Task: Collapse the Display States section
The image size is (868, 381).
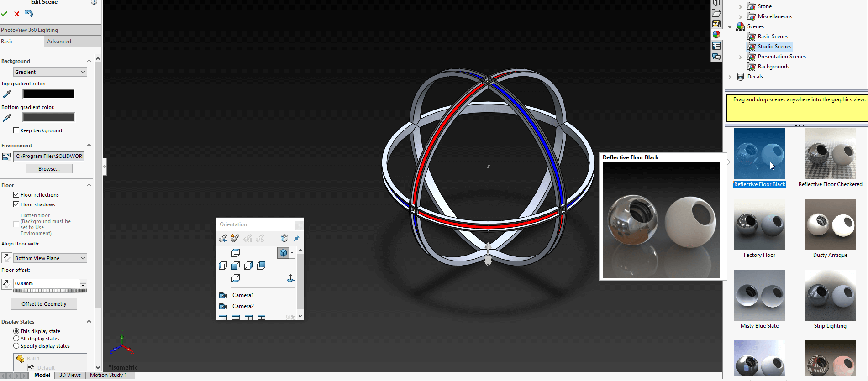Action: click(89, 322)
